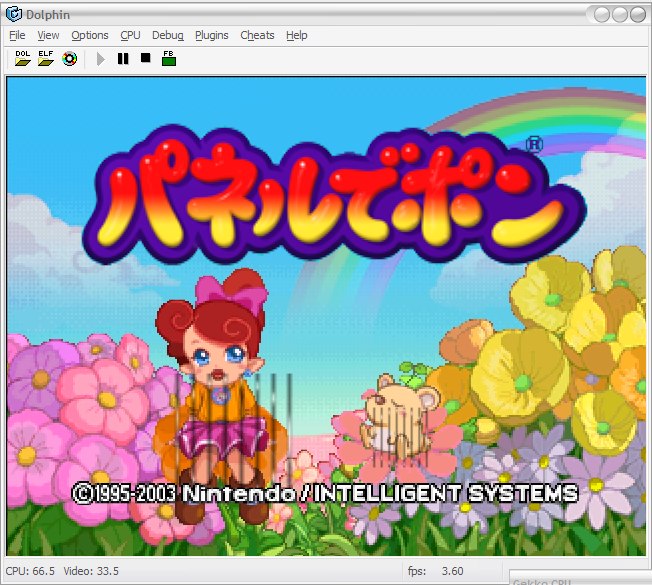Maximize the Dolphin window
Image resolution: width=652 pixels, height=585 pixels.
(620, 15)
